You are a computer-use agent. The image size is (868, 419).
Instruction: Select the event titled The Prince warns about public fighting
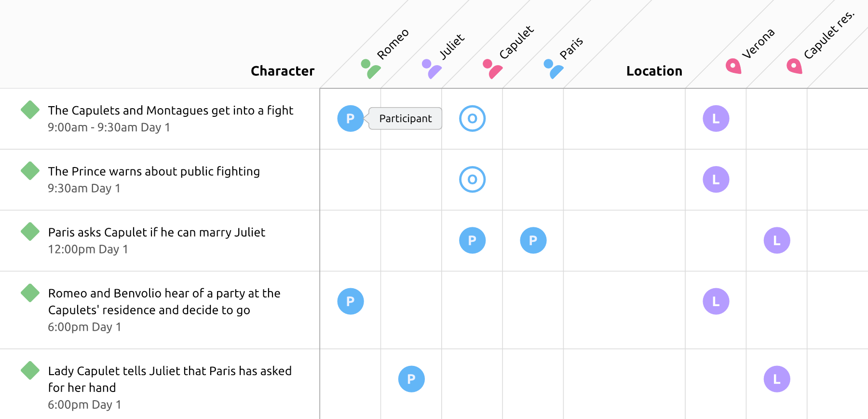point(154,171)
